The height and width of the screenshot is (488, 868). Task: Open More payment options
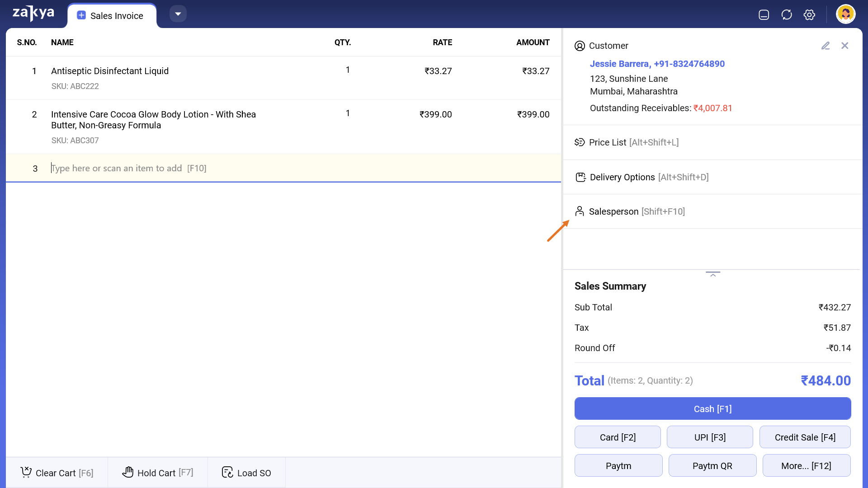point(806,466)
